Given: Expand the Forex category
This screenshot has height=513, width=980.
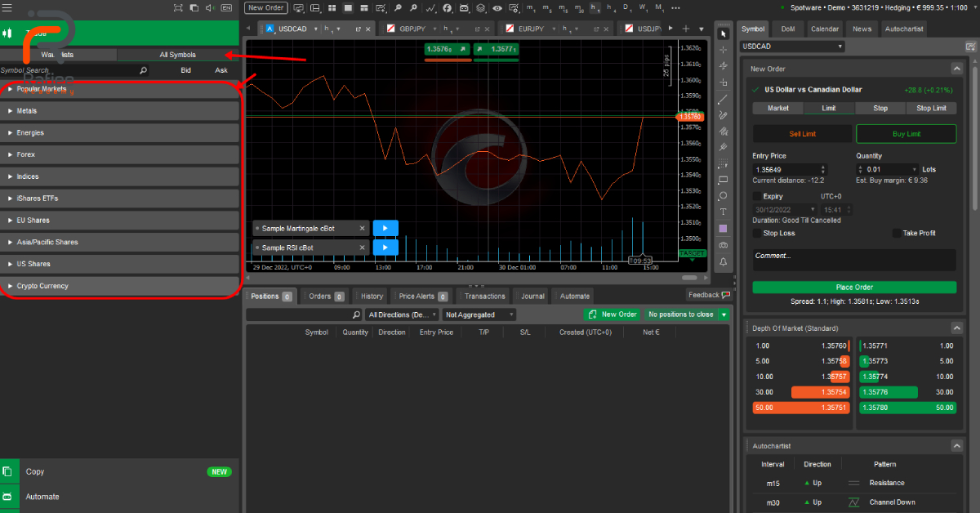Looking at the screenshot, I should 120,154.
